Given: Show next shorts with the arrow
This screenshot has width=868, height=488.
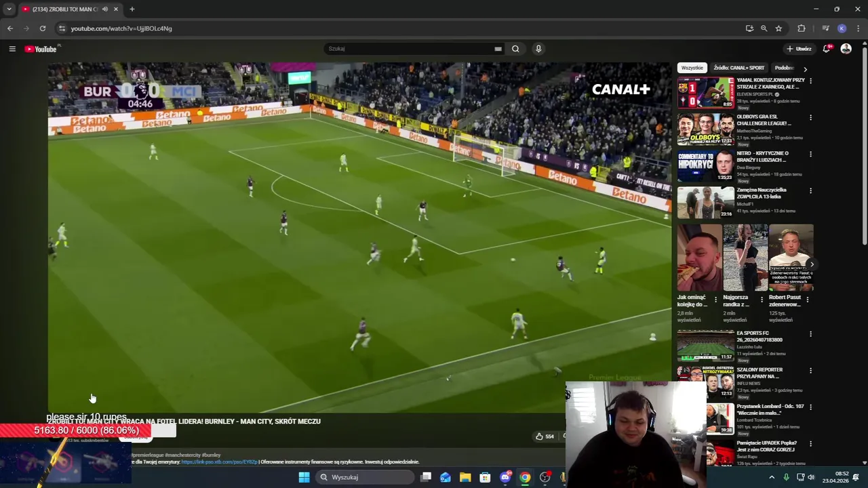Looking at the screenshot, I should point(811,264).
